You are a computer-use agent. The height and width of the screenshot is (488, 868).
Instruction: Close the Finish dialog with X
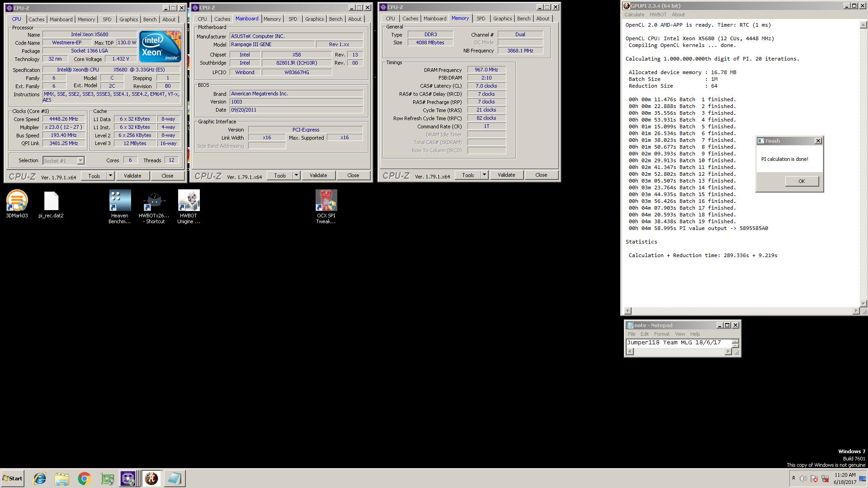click(x=818, y=141)
